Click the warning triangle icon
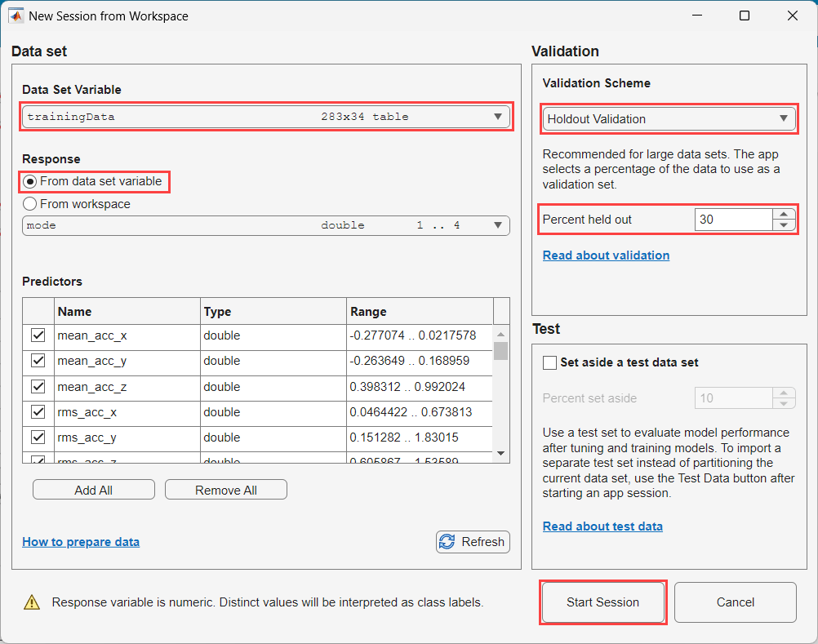Screen dimensions: 818x644 tap(32, 602)
